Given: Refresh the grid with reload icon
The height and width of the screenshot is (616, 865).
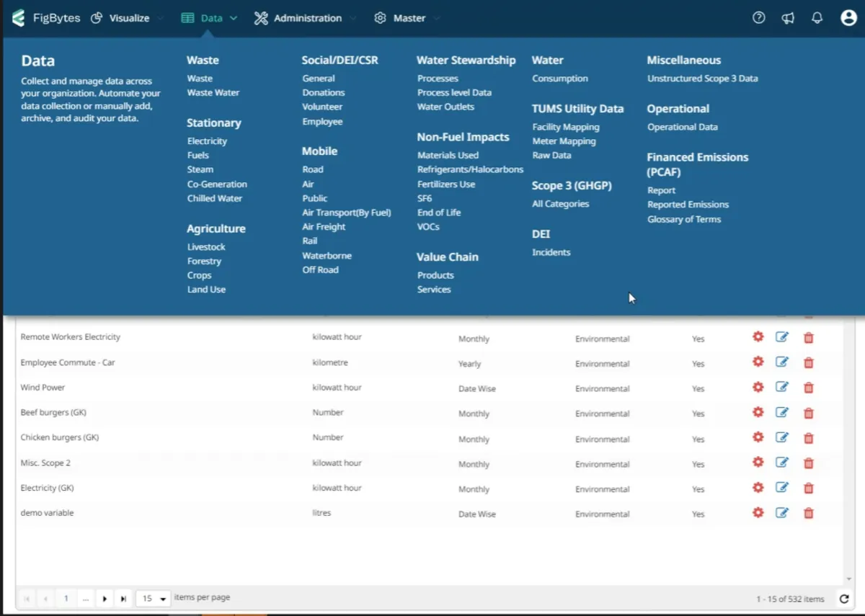Looking at the screenshot, I should pos(844,599).
